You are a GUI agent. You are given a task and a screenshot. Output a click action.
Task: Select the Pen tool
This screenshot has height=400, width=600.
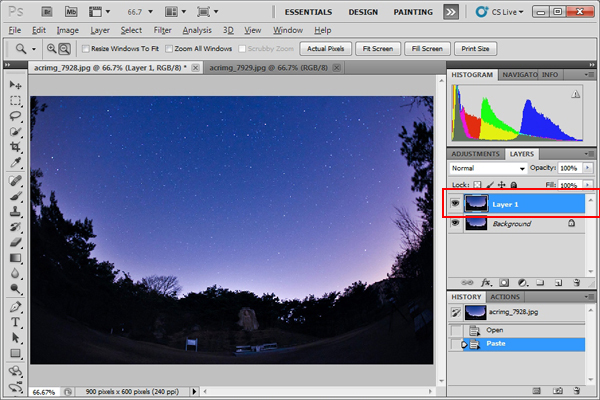[x=15, y=307]
